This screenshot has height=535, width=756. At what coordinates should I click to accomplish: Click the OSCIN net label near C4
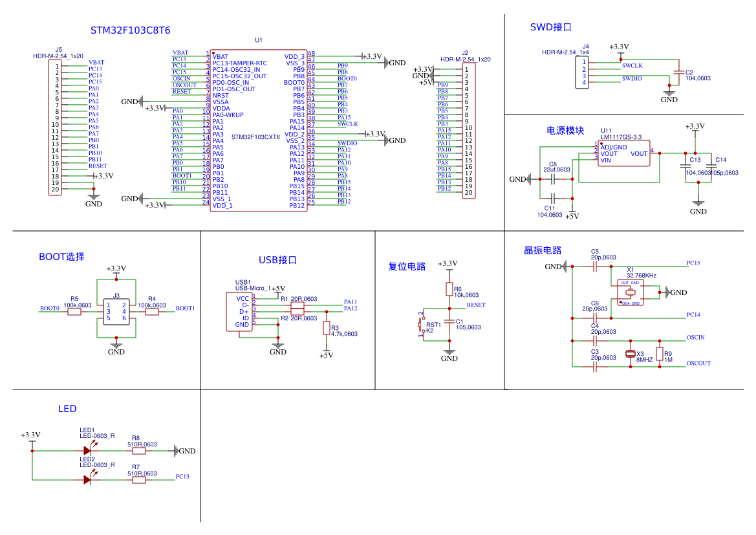(696, 337)
